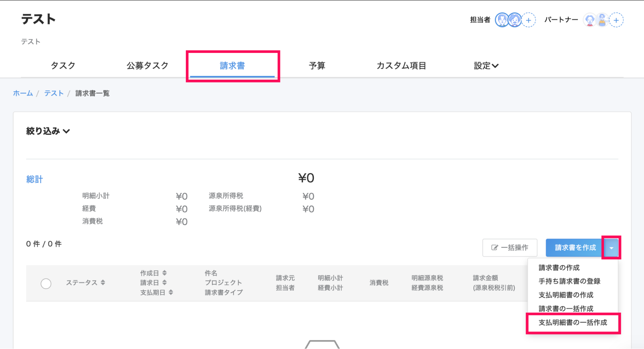Click the second パートナー avatar icon

[x=602, y=20]
